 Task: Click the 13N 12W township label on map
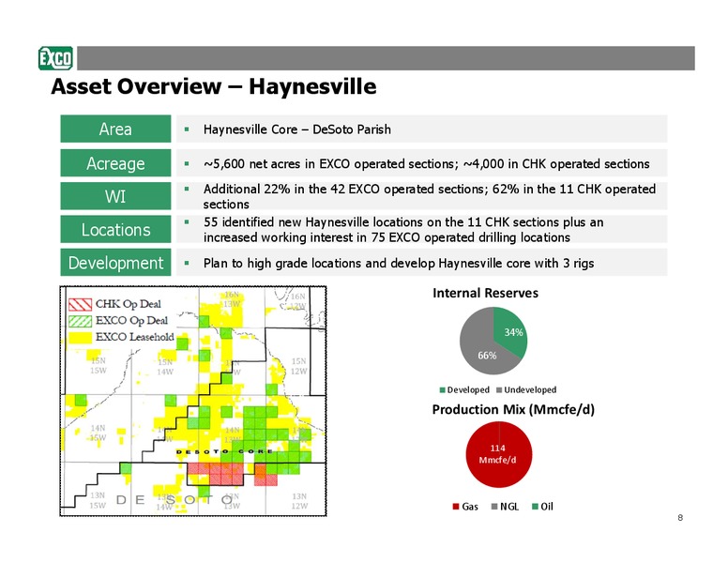coord(299,501)
